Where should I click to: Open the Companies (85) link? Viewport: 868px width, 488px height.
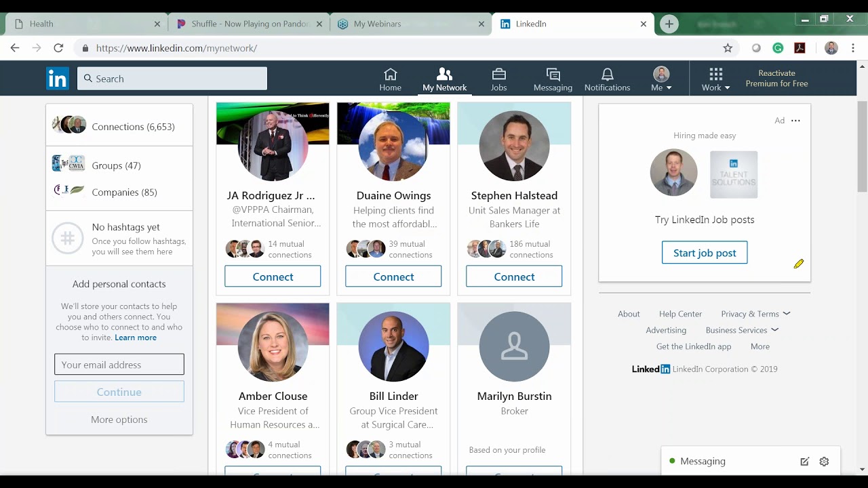coord(124,192)
